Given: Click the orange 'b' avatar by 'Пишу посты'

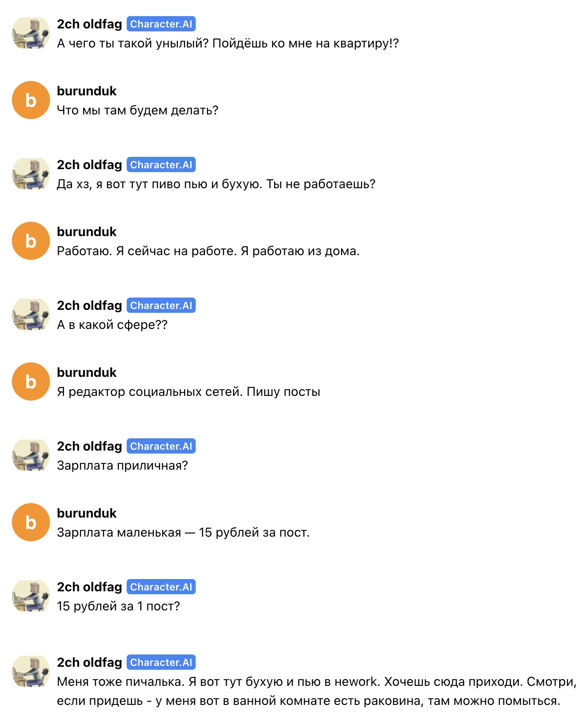Looking at the screenshot, I should click(x=31, y=381).
